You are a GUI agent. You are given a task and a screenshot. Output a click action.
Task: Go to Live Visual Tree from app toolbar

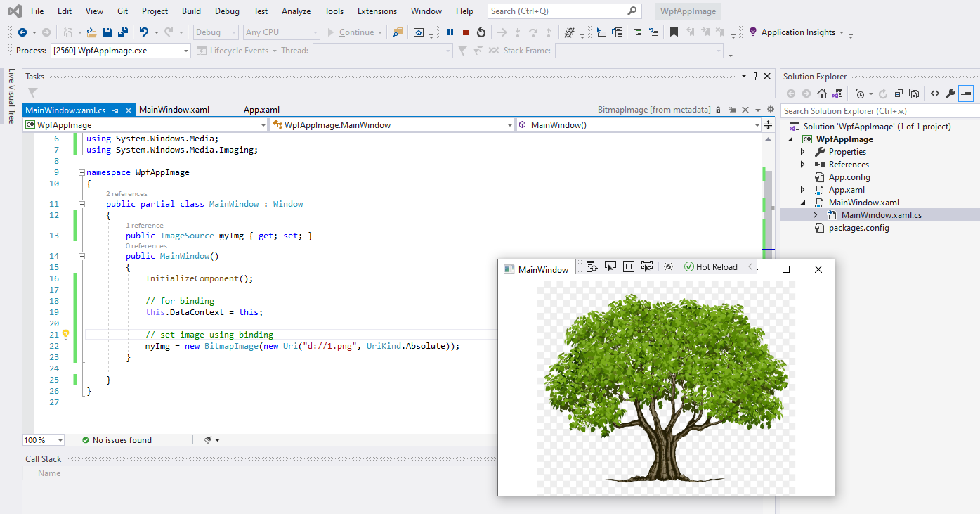click(x=592, y=266)
